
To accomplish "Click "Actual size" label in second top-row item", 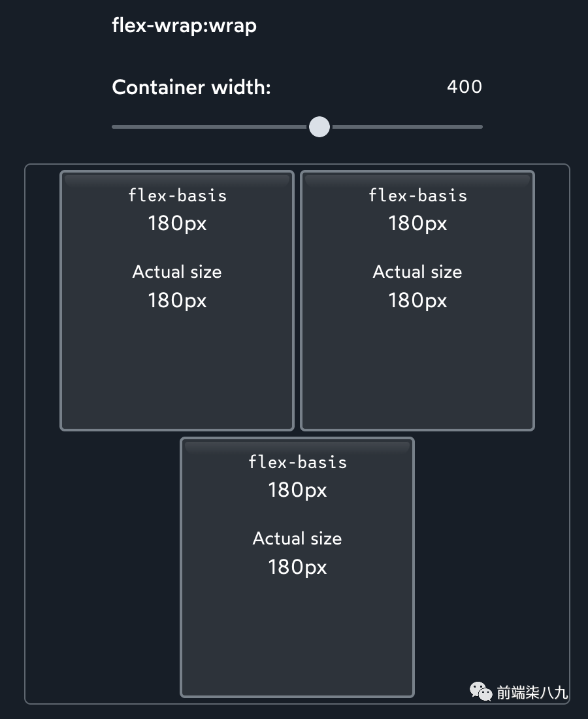I will point(417,271).
